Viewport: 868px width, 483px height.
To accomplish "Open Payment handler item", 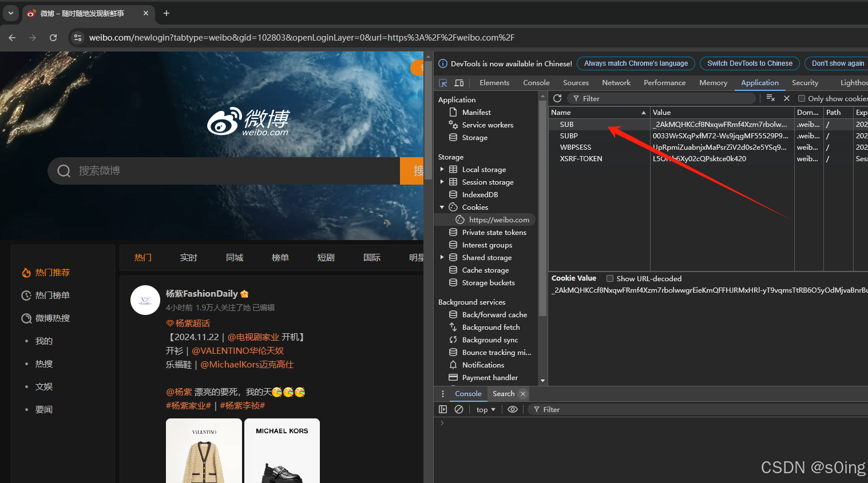I will pos(490,378).
